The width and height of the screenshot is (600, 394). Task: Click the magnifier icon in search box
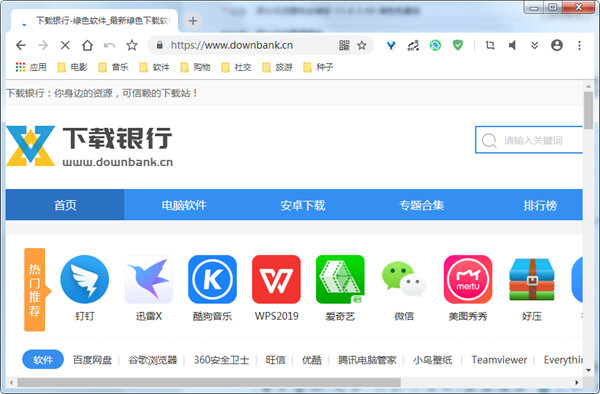pos(489,140)
